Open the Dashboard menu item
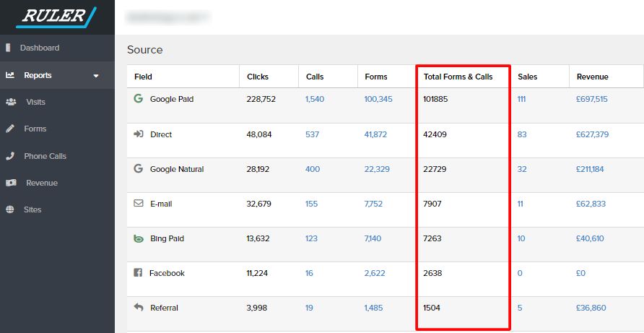 [40, 48]
